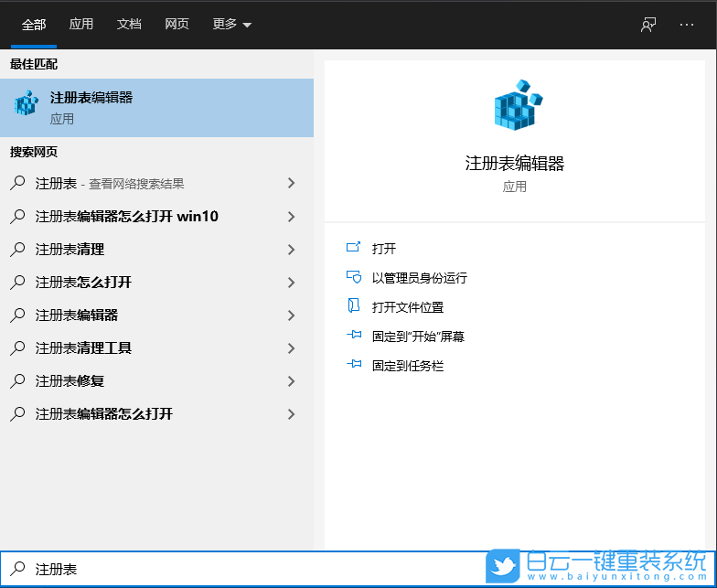Click 以管理员身份运行
Viewport: 717px width, 588px height.
pyautogui.click(x=419, y=278)
